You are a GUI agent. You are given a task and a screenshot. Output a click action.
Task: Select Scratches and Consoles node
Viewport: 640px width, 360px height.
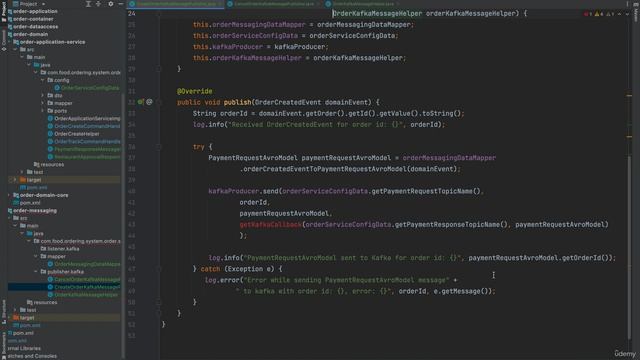32,356
